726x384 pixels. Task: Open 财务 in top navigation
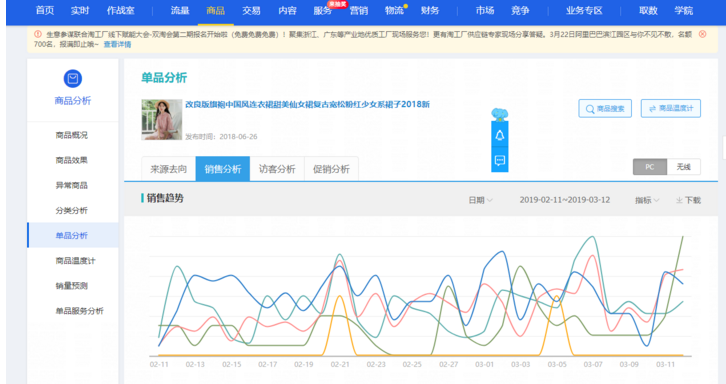click(x=430, y=10)
